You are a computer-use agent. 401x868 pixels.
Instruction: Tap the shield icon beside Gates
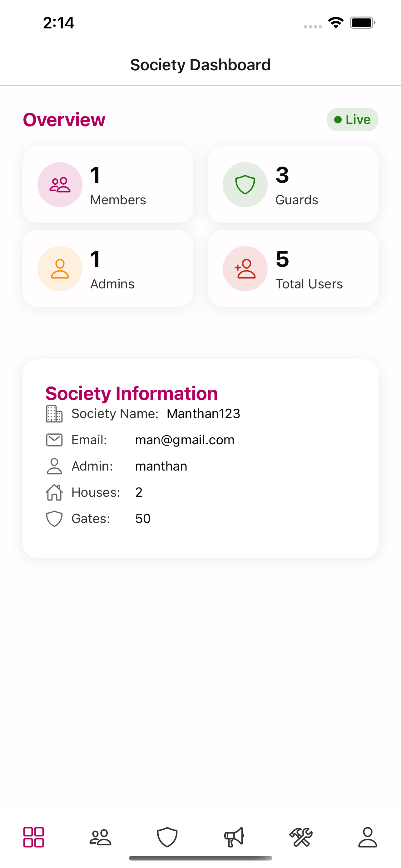click(54, 519)
